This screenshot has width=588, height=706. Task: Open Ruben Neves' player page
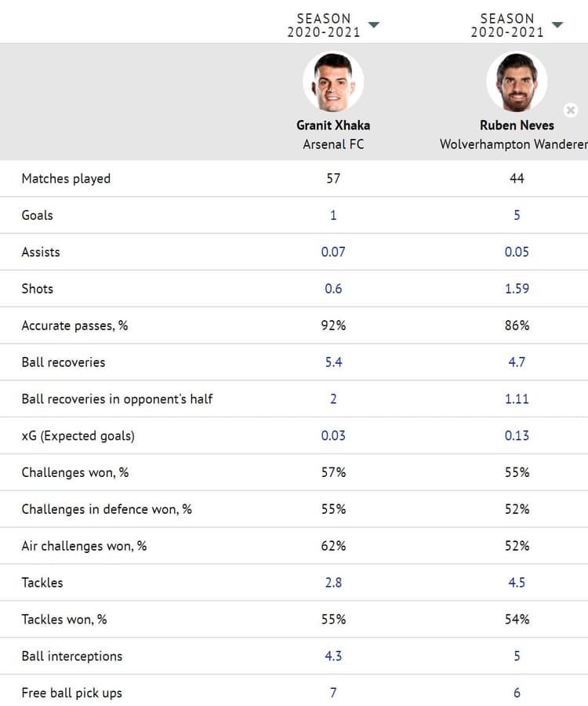coord(517,126)
